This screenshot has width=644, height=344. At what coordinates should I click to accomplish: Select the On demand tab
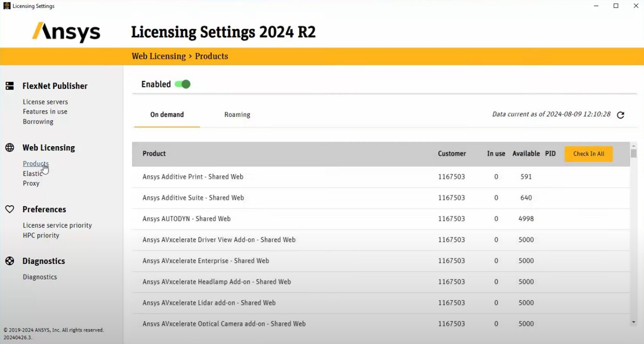(167, 114)
